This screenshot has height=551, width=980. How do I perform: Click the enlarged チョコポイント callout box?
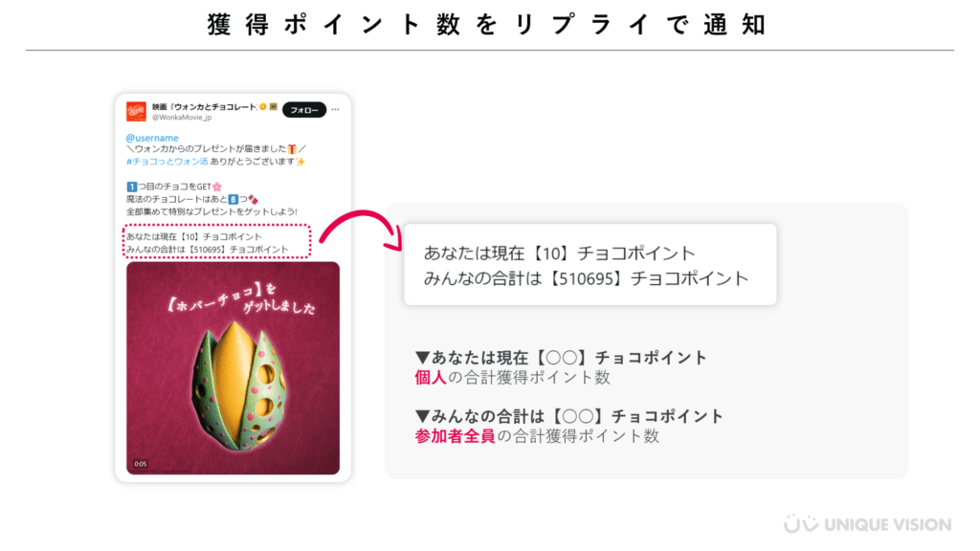(x=590, y=265)
